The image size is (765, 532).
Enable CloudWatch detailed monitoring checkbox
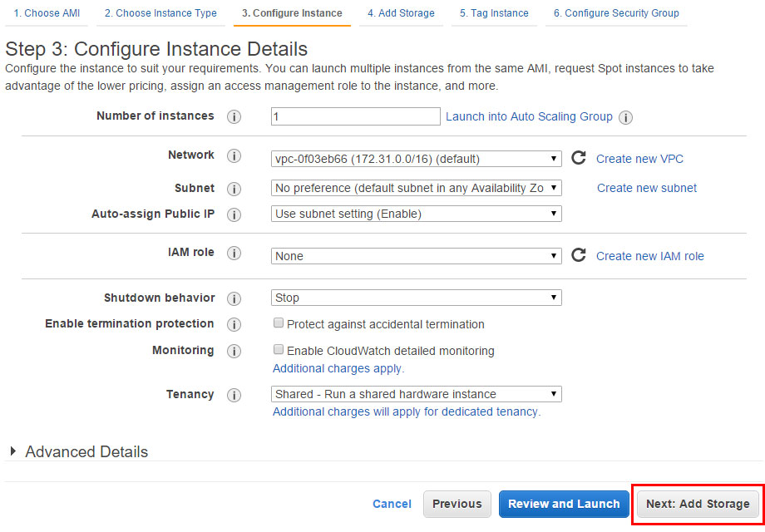pos(278,349)
